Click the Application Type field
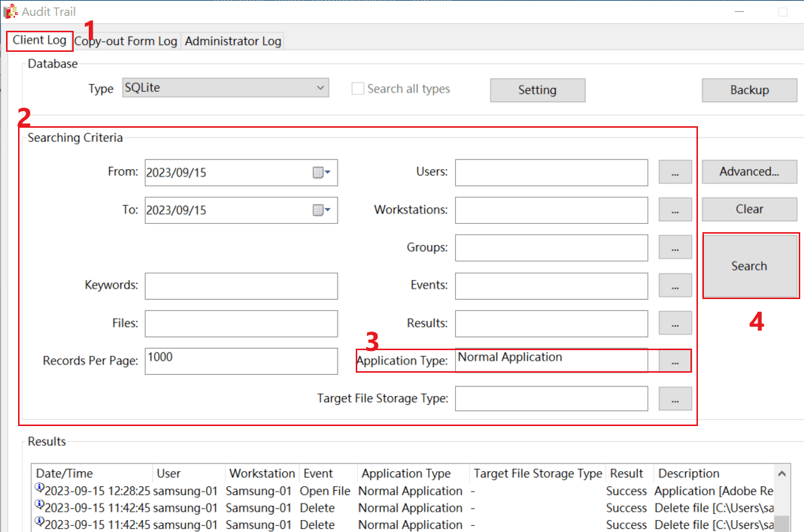804x532 pixels. coord(551,361)
